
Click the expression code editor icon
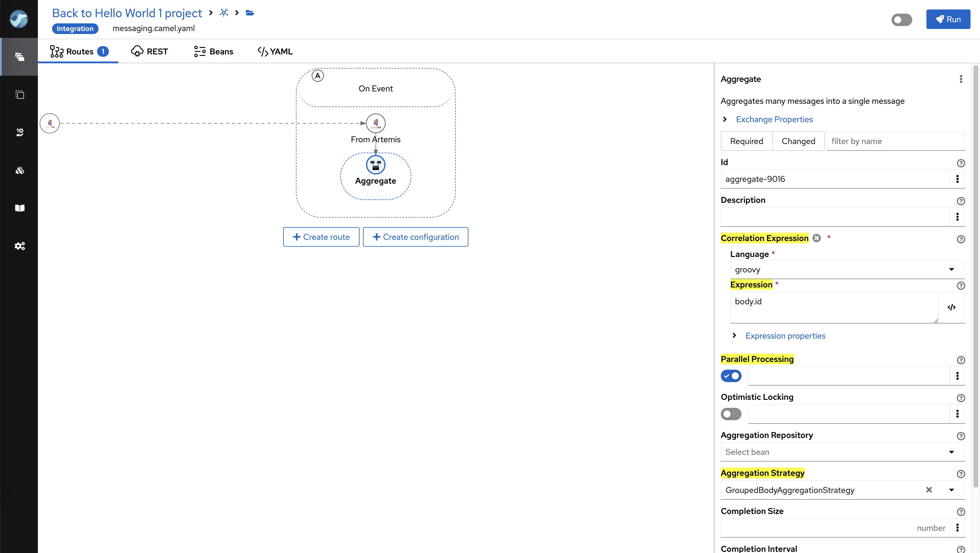pos(952,307)
